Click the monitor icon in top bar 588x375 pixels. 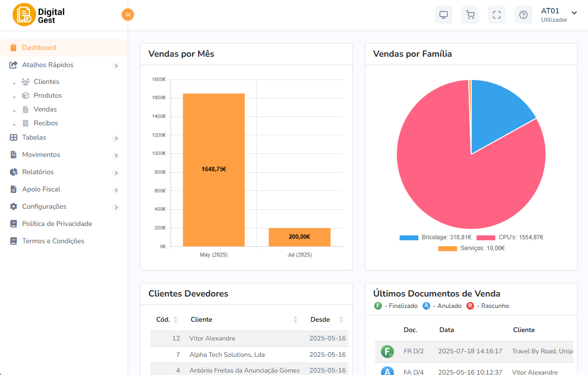(443, 15)
